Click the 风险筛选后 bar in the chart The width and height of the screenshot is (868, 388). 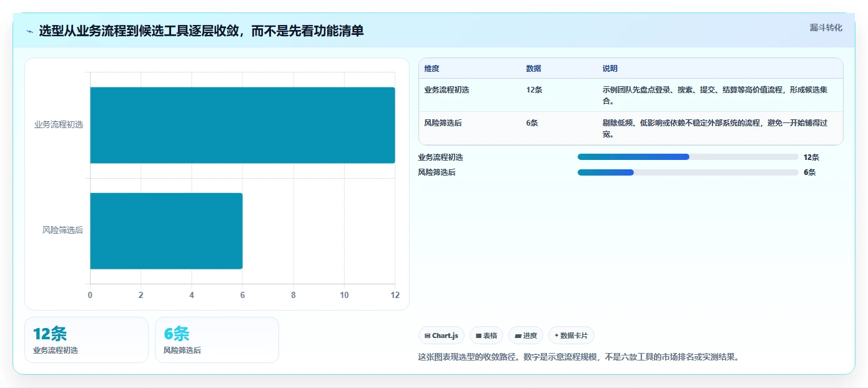(166, 231)
